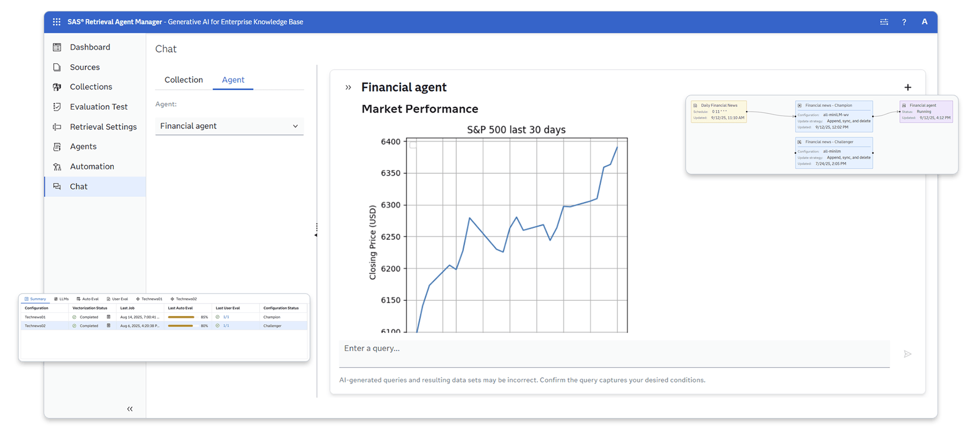980x430 pixels.
Task: Click the Financial agent node icon
Action: pos(904,105)
